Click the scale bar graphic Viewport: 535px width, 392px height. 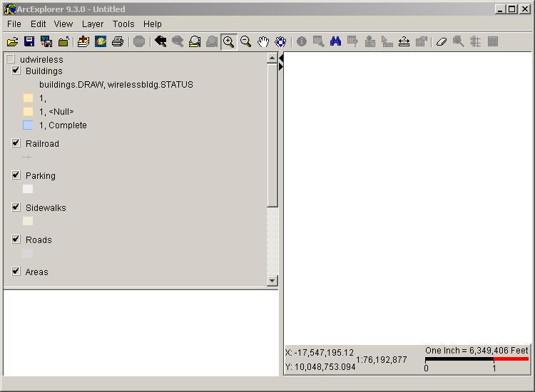(477, 359)
